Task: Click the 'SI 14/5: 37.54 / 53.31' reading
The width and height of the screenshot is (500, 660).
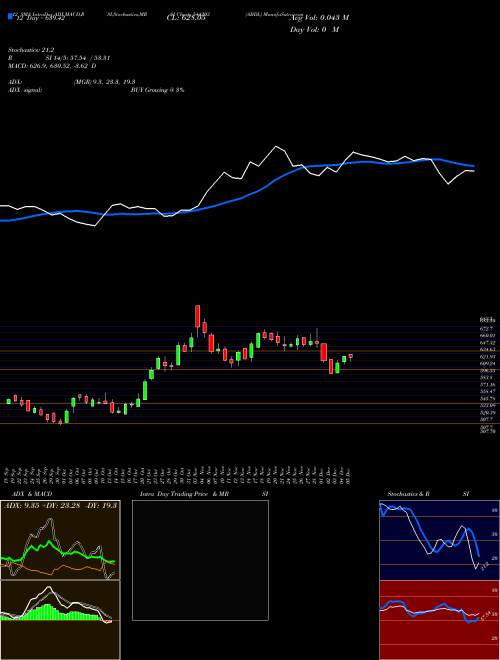Action: 78,58
